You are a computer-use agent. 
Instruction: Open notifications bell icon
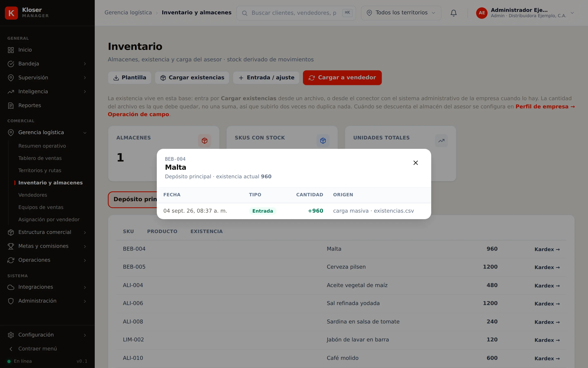tap(453, 13)
